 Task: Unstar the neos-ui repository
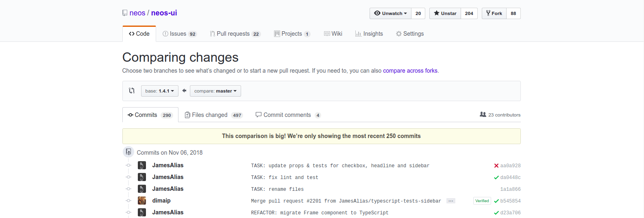point(445,13)
